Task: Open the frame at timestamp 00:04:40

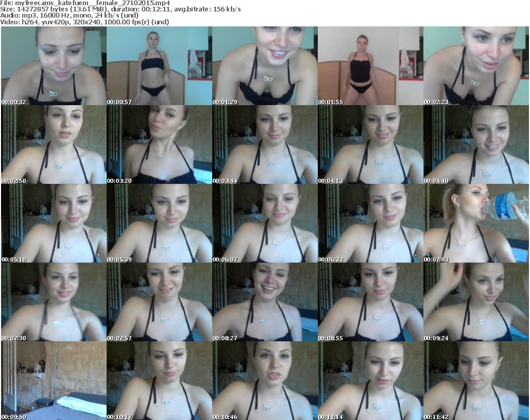Action: pyautogui.click(x=476, y=144)
